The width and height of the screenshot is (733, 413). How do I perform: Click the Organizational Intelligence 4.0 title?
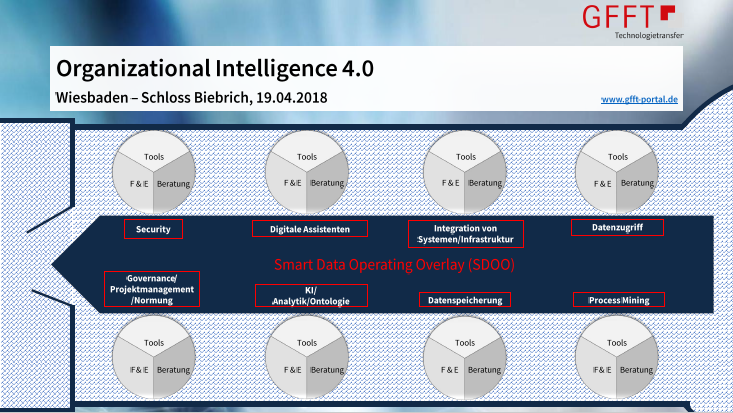(215, 68)
